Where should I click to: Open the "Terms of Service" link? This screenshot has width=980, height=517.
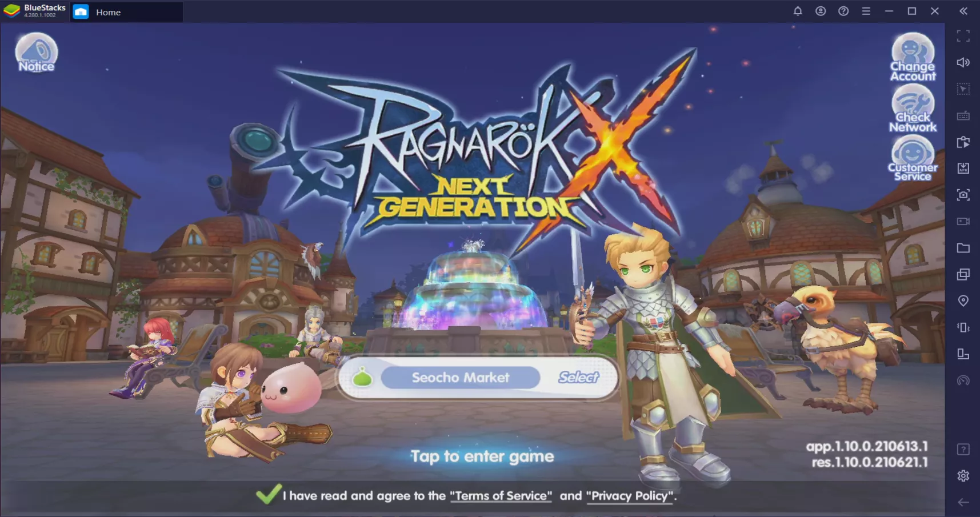tap(501, 496)
